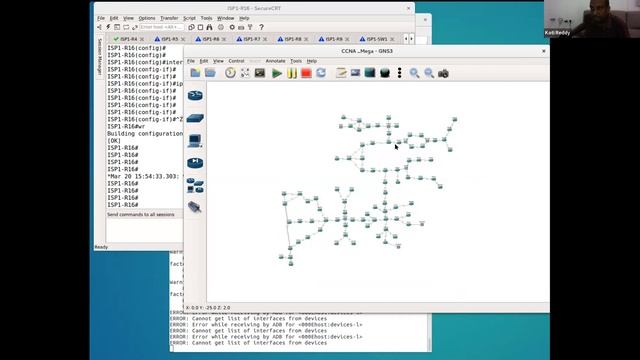
Task: Open GNS3 Edit menu
Action: (204, 61)
